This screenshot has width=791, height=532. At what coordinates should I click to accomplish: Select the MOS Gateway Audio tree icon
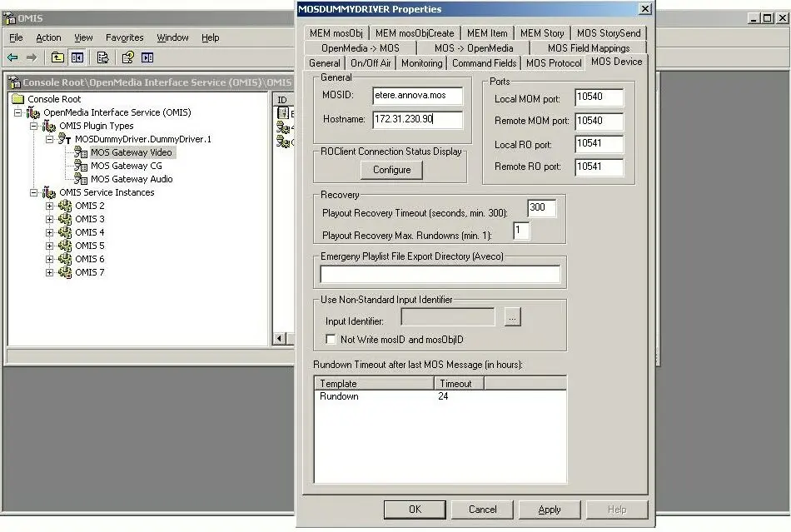pos(81,179)
